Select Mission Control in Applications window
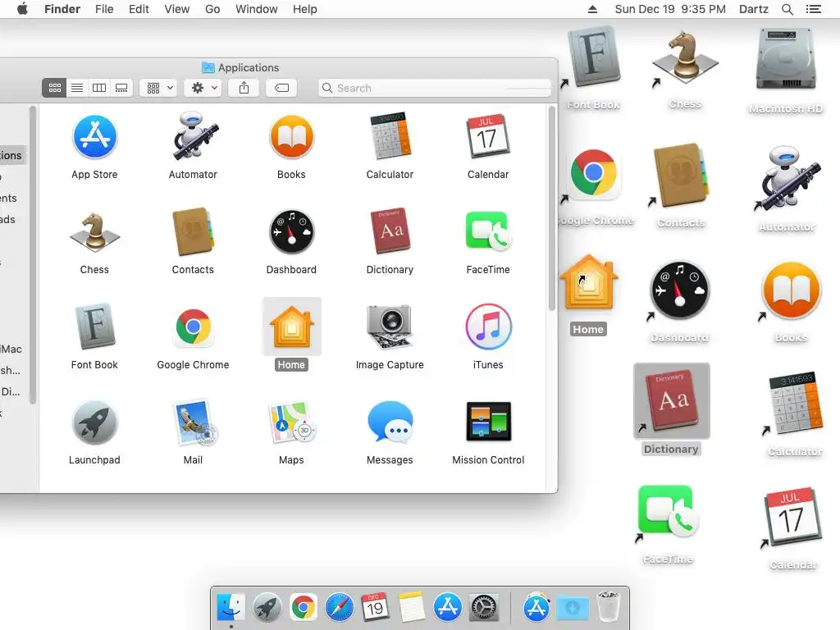 (488, 422)
